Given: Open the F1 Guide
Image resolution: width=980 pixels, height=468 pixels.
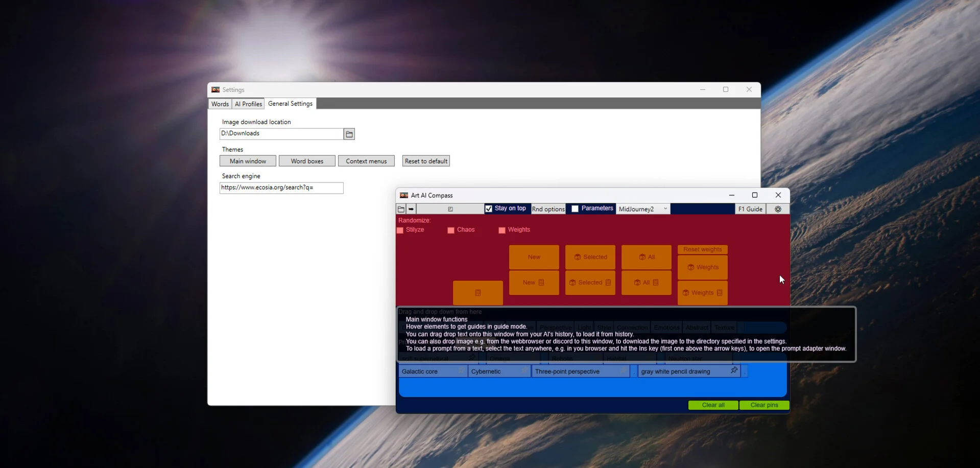Looking at the screenshot, I should pyautogui.click(x=750, y=209).
